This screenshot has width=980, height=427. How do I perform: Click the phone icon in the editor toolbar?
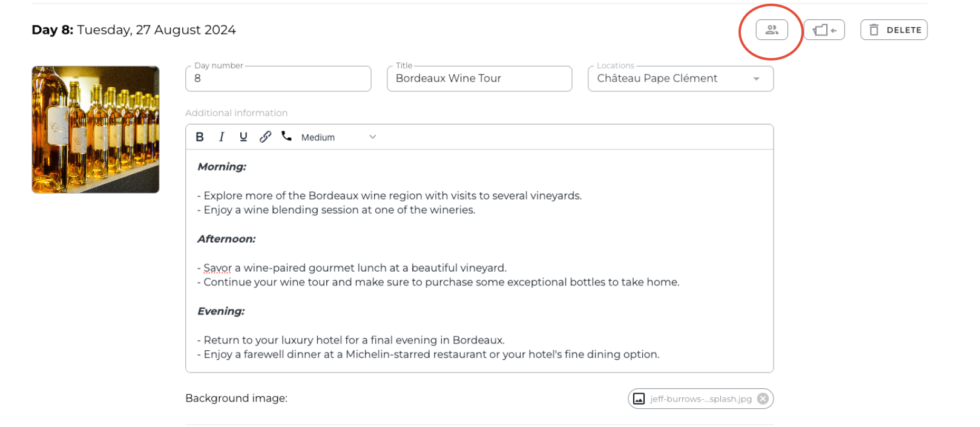tap(286, 137)
